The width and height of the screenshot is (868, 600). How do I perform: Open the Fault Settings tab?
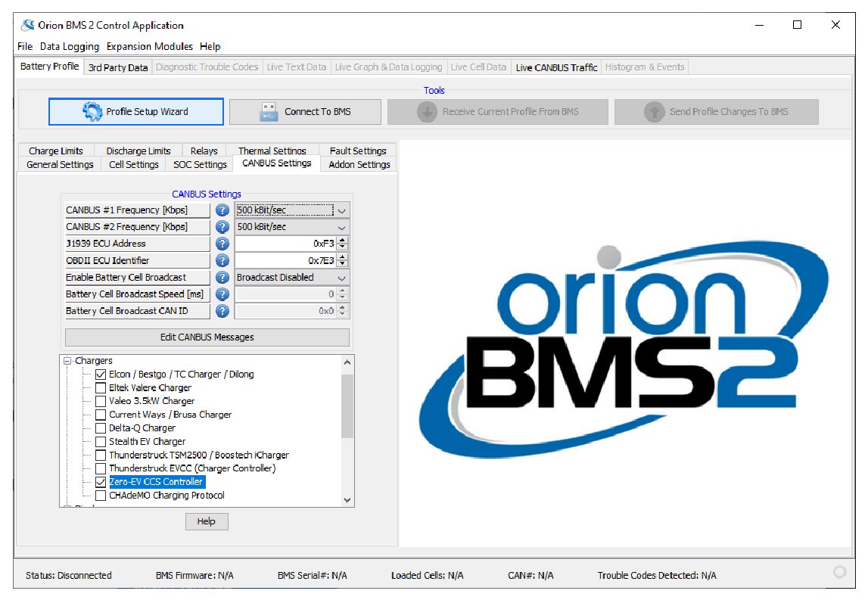click(358, 151)
